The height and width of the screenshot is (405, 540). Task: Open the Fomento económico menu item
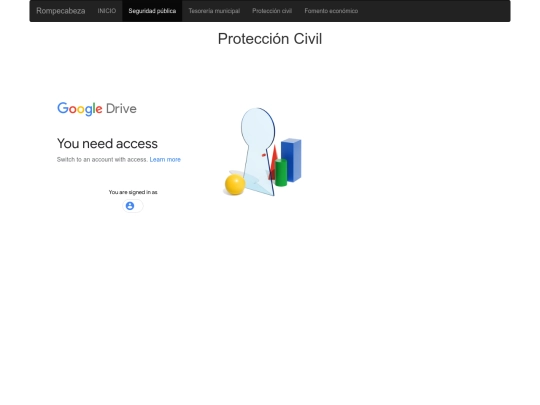click(331, 11)
